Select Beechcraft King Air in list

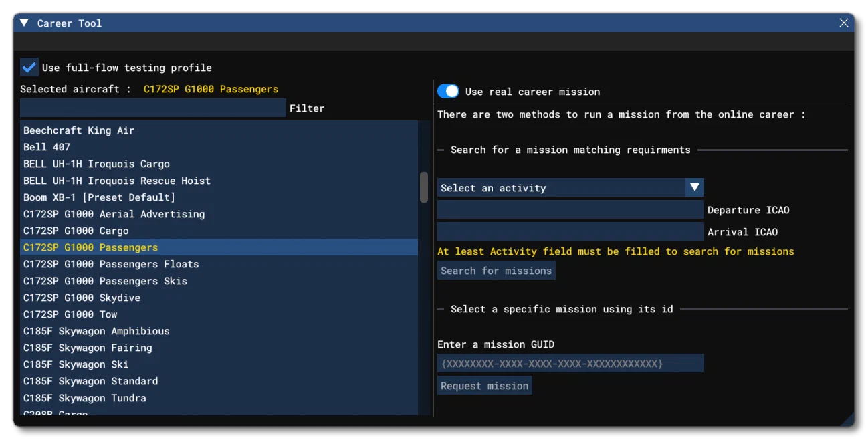[219, 130]
